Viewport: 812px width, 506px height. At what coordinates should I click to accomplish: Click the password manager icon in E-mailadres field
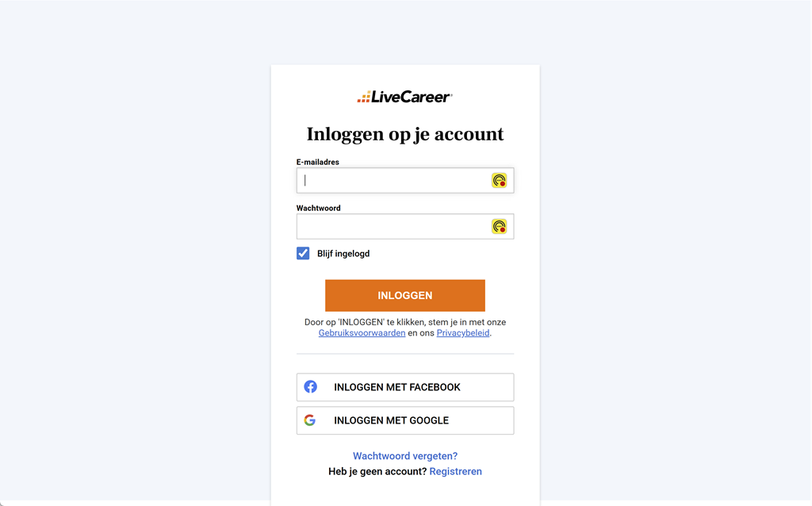(499, 181)
